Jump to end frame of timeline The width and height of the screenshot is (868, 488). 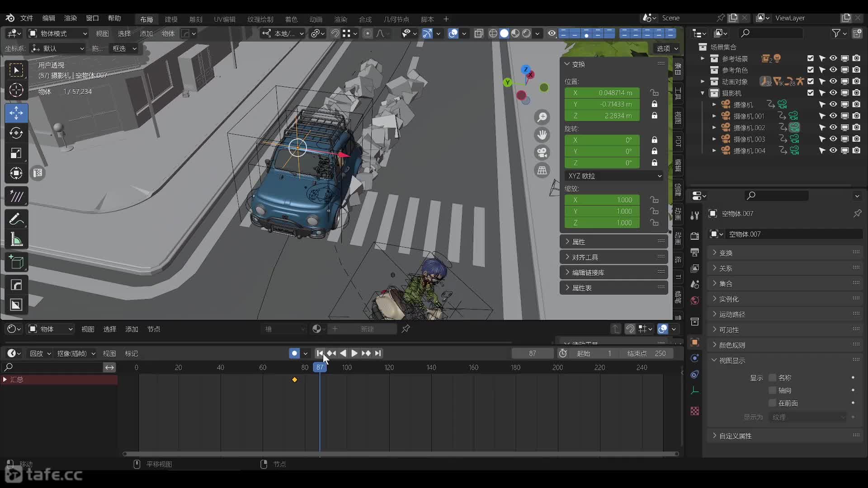click(x=378, y=353)
